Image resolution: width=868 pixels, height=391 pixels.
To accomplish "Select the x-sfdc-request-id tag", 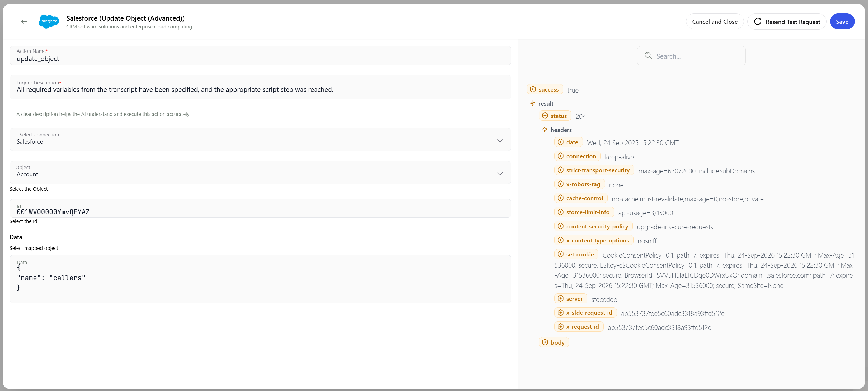I will 585,313.
